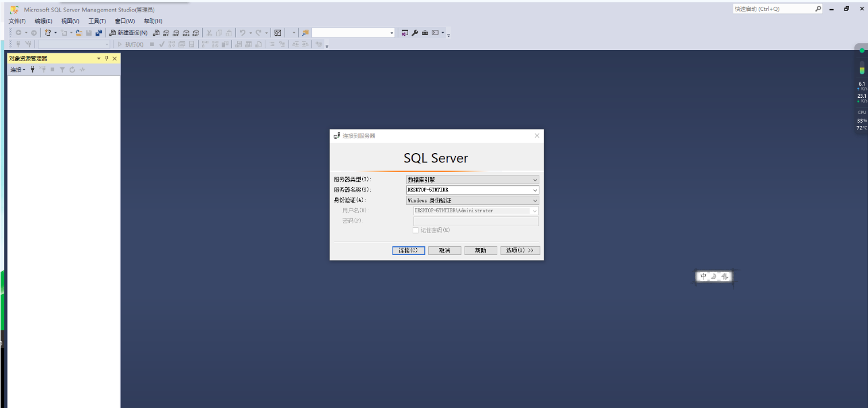Screen dimensions: 868x408
Task: Click the Cut scissors icon
Action: (x=210, y=33)
